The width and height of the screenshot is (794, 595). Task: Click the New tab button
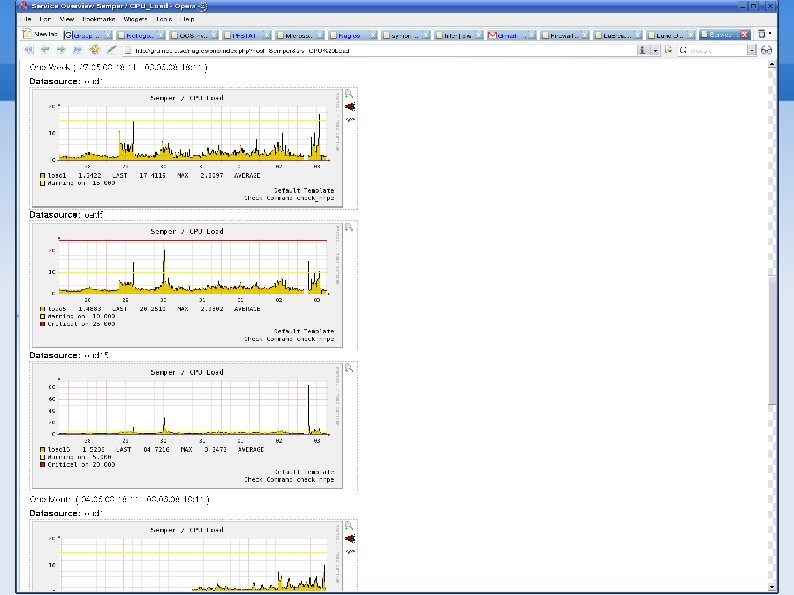click(x=41, y=34)
